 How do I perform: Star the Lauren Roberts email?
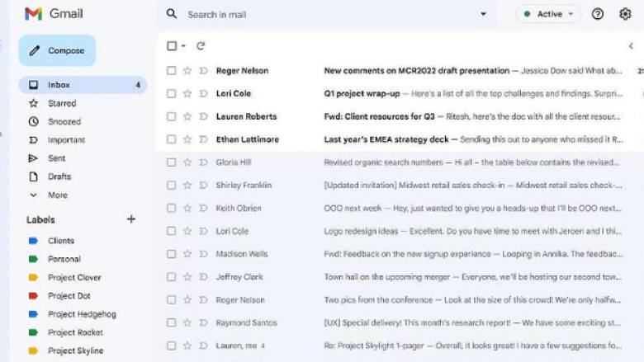point(187,116)
